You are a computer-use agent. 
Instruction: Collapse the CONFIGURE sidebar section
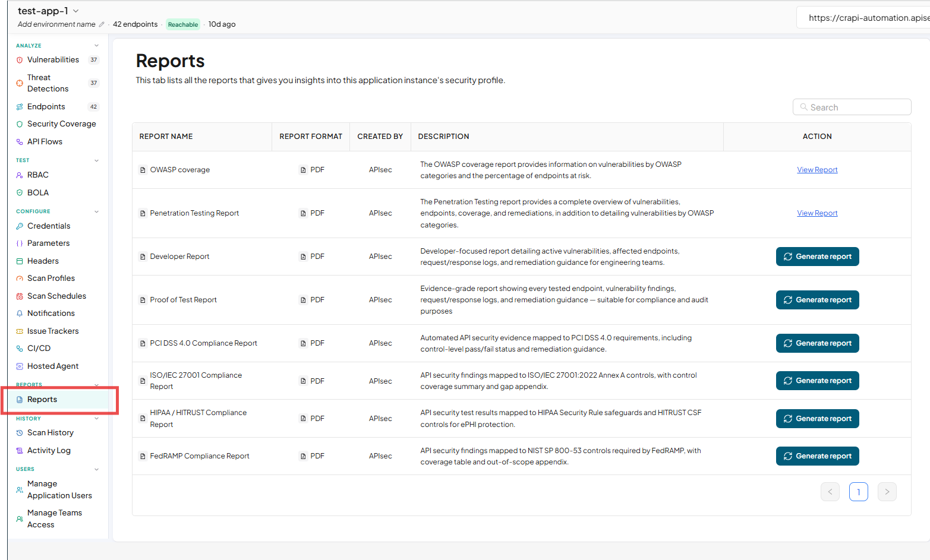(x=96, y=211)
